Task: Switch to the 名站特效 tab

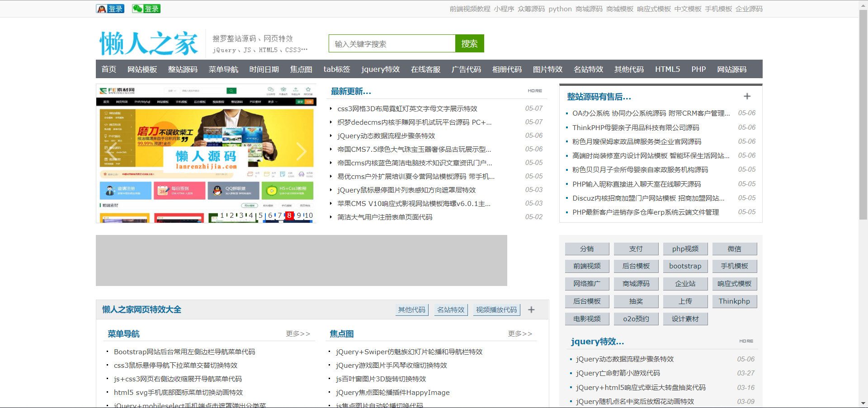Action: click(451, 310)
